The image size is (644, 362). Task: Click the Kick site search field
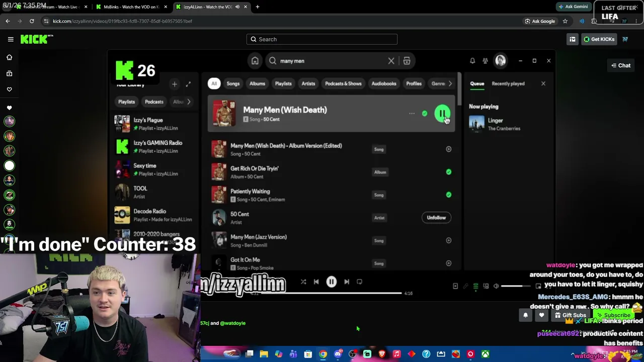tap(322, 39)
